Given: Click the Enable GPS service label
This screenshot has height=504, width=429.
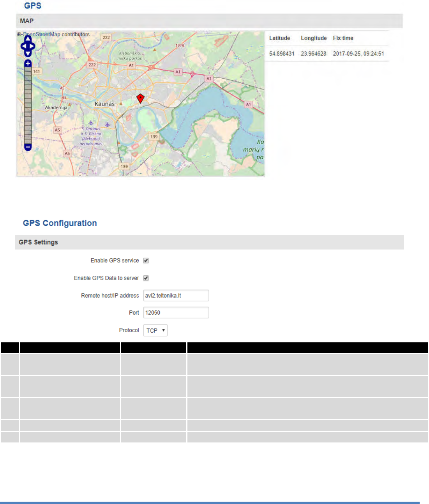Looking at the screenshot, I should tap(115, 261).
